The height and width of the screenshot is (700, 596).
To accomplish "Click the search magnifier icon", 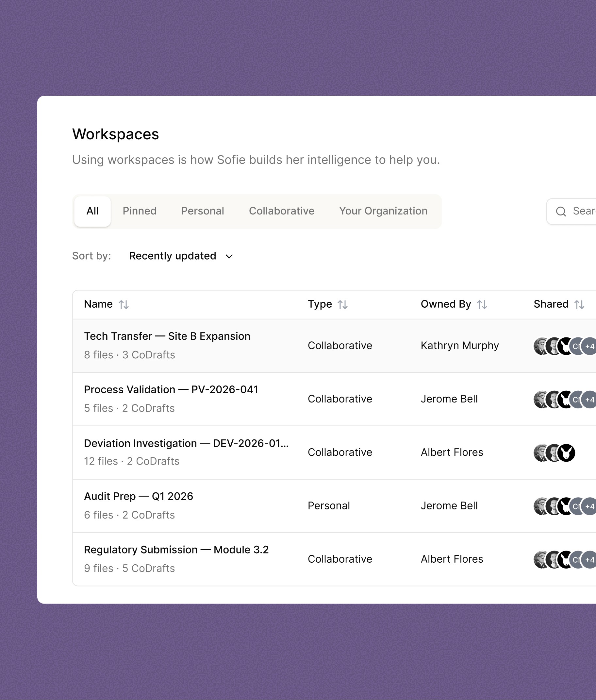I will point(561,212).
